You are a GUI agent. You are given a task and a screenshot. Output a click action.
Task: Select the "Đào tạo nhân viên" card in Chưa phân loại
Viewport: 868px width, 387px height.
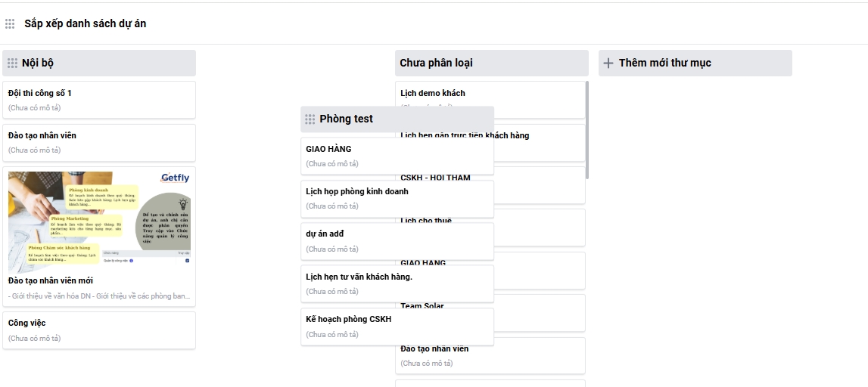[490, 356]
